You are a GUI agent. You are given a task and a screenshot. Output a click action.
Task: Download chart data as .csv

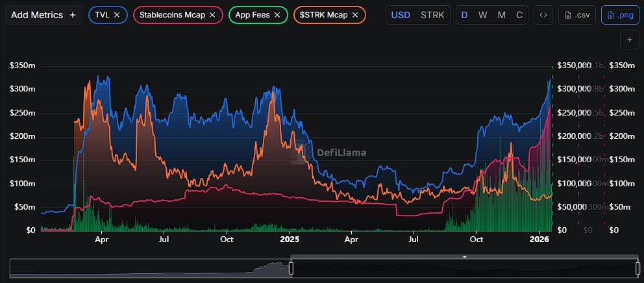click(x=578, y=15)
